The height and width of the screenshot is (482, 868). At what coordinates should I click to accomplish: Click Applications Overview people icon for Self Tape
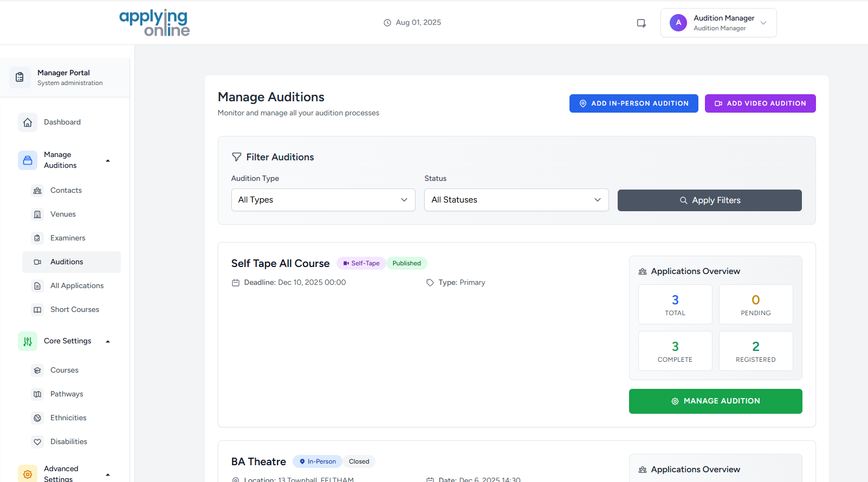tap(643, 271)
